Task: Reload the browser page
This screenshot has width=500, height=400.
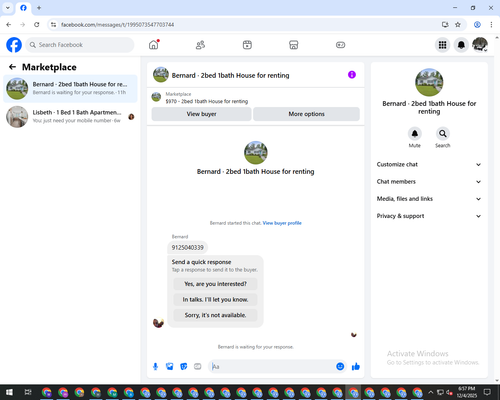Action: [x=37, y=25]
